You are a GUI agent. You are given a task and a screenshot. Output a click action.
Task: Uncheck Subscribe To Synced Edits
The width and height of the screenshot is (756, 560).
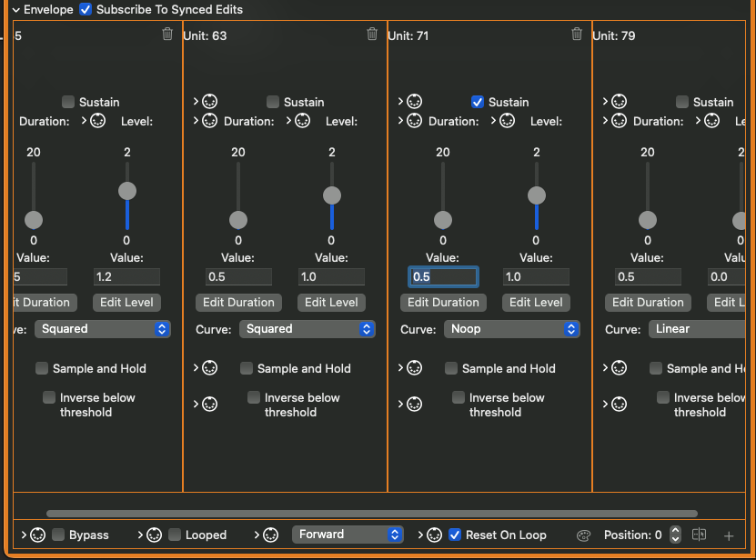[x=86, y=9]
